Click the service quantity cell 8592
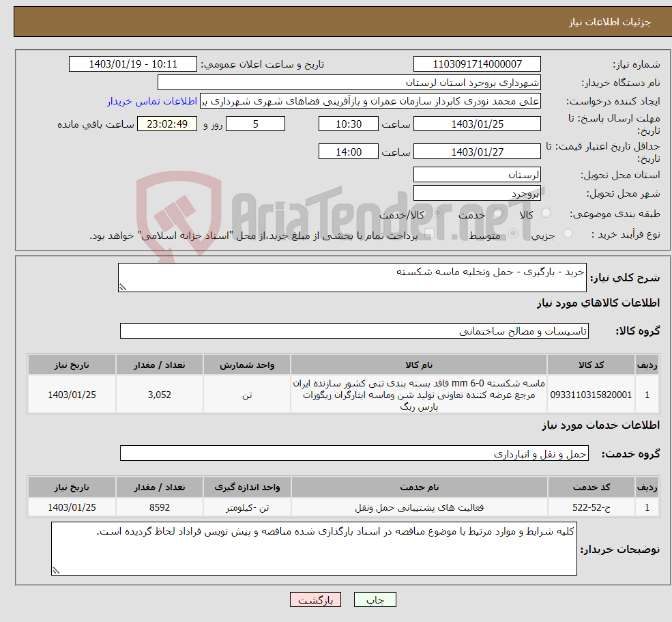This screenshot has width=672, height=622. (160, 507)
